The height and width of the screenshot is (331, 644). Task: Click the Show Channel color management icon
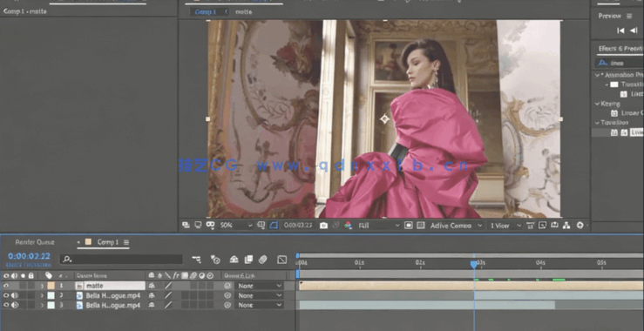tap(349, 225)
